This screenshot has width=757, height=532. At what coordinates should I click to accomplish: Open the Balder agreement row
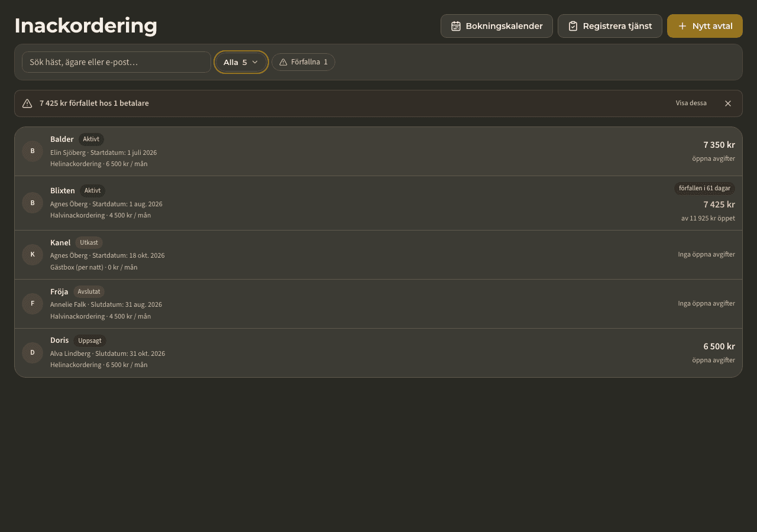[x=378, y=151]
